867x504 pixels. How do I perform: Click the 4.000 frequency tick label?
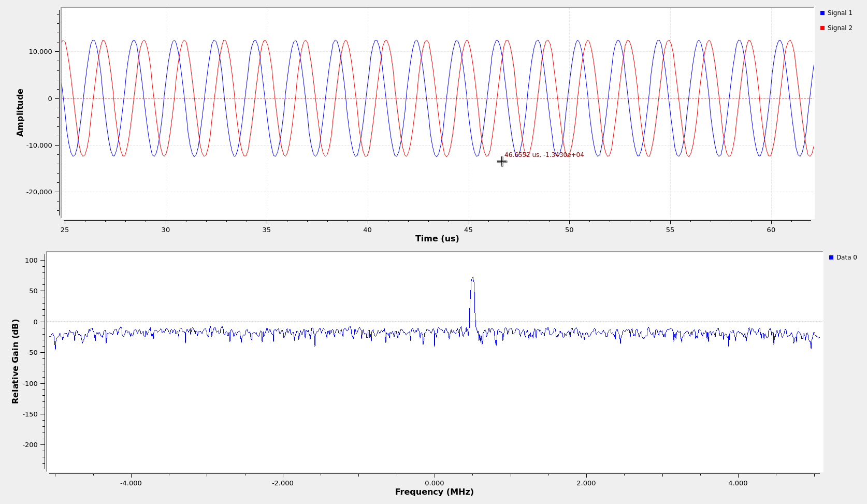click(x=738, y=483)
